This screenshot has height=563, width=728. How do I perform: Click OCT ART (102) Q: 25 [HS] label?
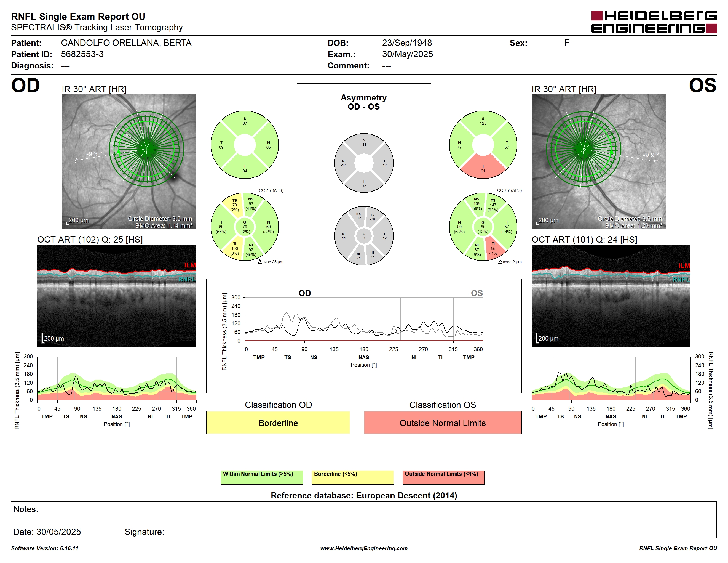(x=90, y=240)
